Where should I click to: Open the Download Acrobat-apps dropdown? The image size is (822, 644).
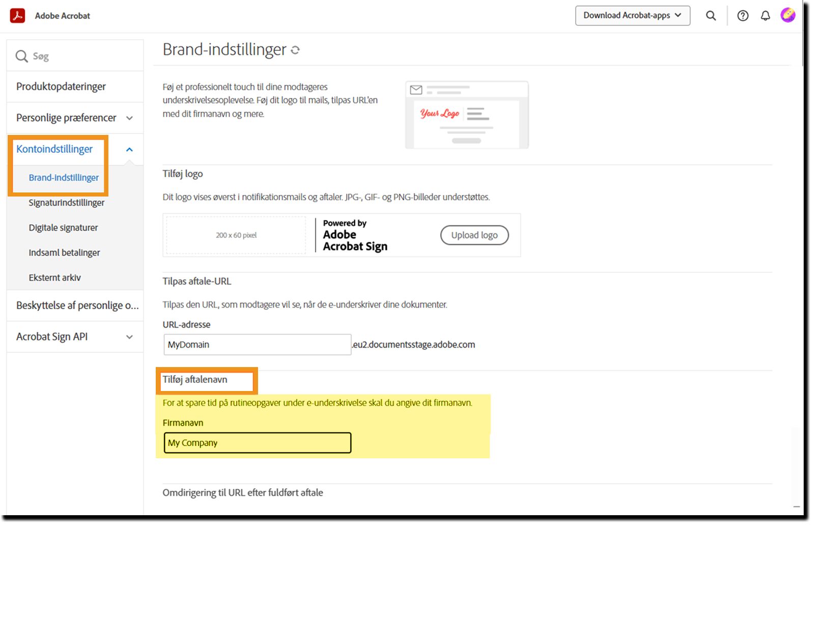click(633, 16)
